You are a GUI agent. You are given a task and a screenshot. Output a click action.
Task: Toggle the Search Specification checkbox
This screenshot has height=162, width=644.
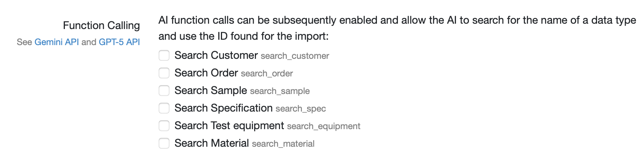(164, 108)
